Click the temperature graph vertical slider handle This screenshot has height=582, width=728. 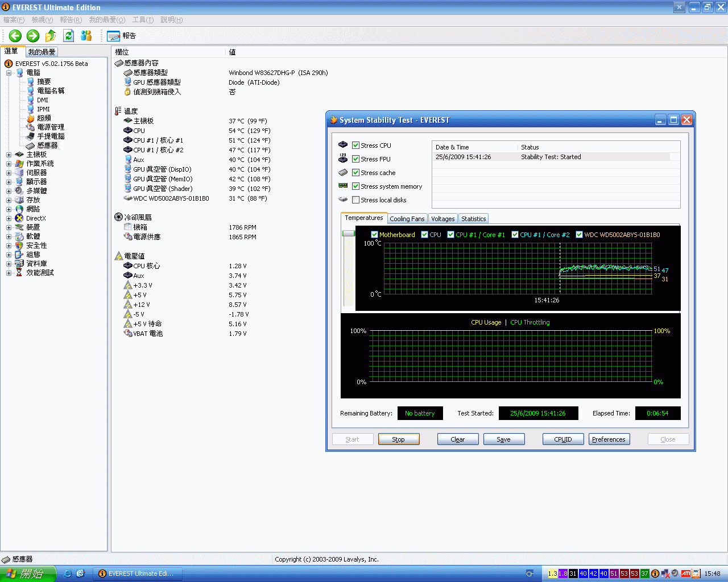(348, 234)
